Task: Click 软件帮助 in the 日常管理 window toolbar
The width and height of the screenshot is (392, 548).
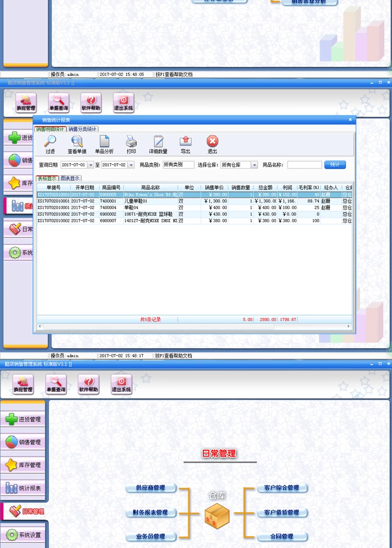Action: (88, 384)
